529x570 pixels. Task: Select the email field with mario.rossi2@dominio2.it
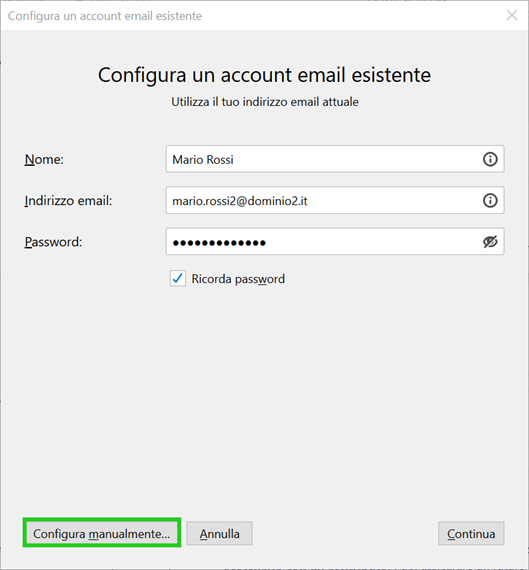coord(335,200)
